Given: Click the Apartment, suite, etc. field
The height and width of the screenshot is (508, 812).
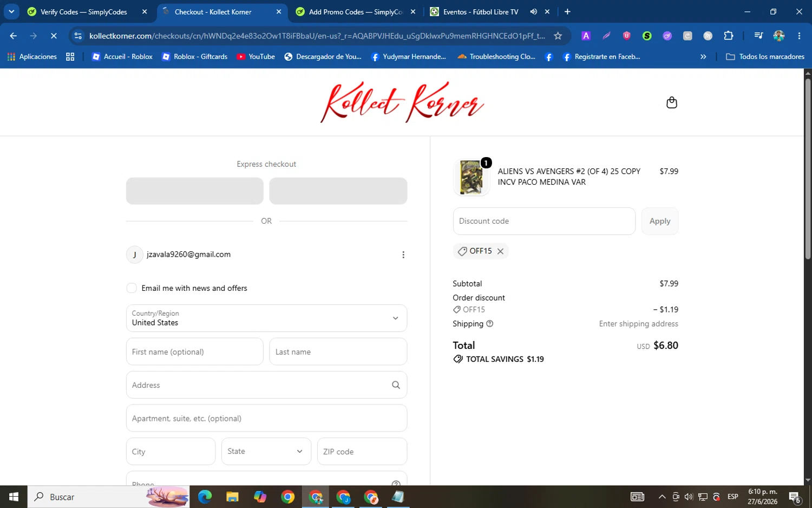Looking at the screenshot, I should pos(266,418).
